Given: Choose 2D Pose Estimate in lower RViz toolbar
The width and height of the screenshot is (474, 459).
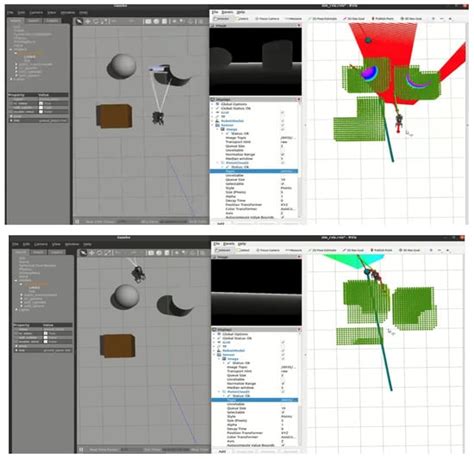Looking at the screenshot, I should (x=322, y=250).
